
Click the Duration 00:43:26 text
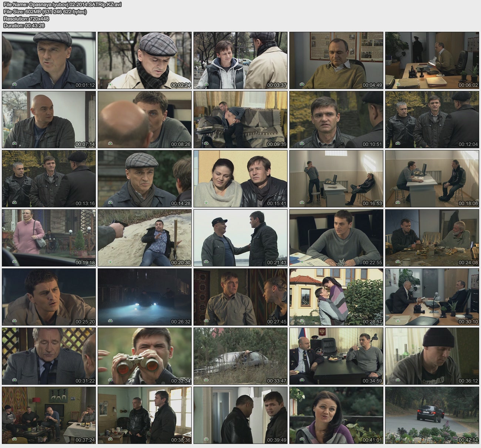(24, 26)
